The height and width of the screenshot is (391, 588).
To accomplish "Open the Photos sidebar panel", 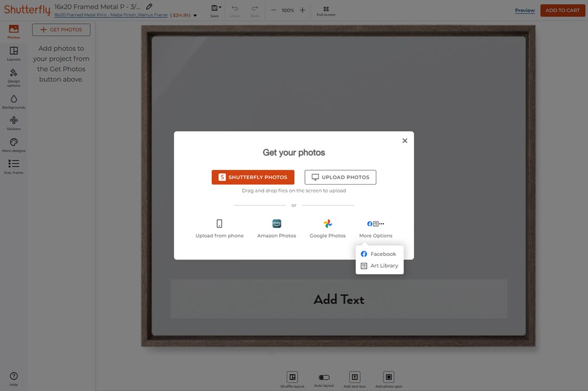I will pyautogui.click(x=14, y=31).
